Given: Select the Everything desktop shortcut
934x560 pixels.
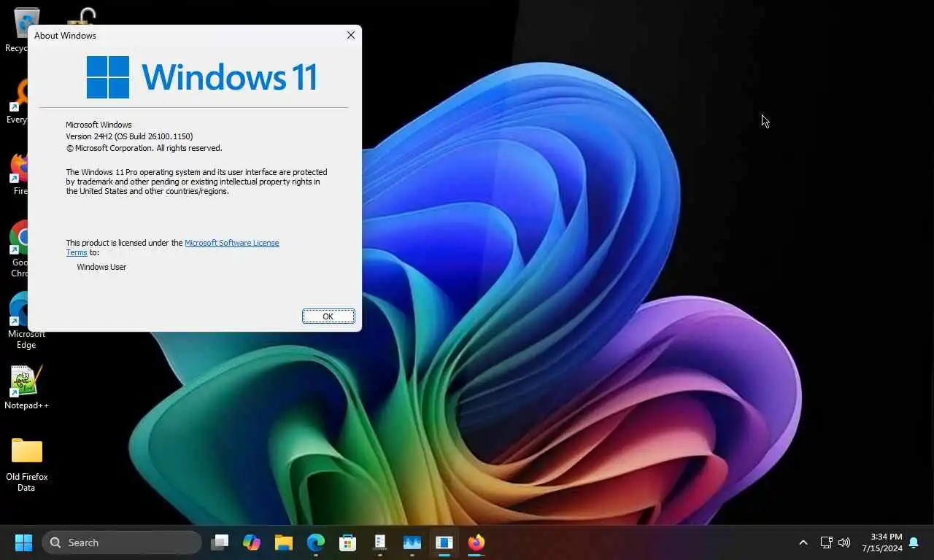Looking at the screenshot, I should point(17,102).
